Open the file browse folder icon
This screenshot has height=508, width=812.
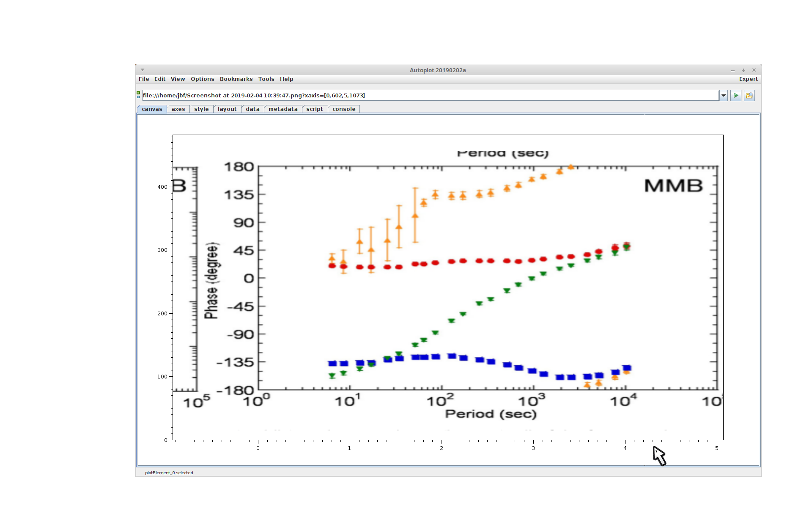[x=749, y=96]
